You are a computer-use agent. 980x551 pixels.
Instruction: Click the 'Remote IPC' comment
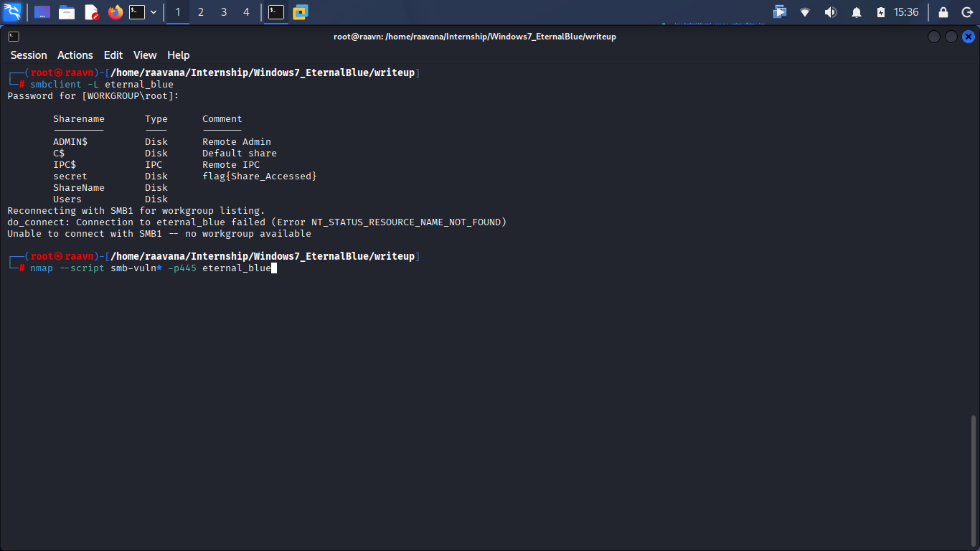click(231, 165)
